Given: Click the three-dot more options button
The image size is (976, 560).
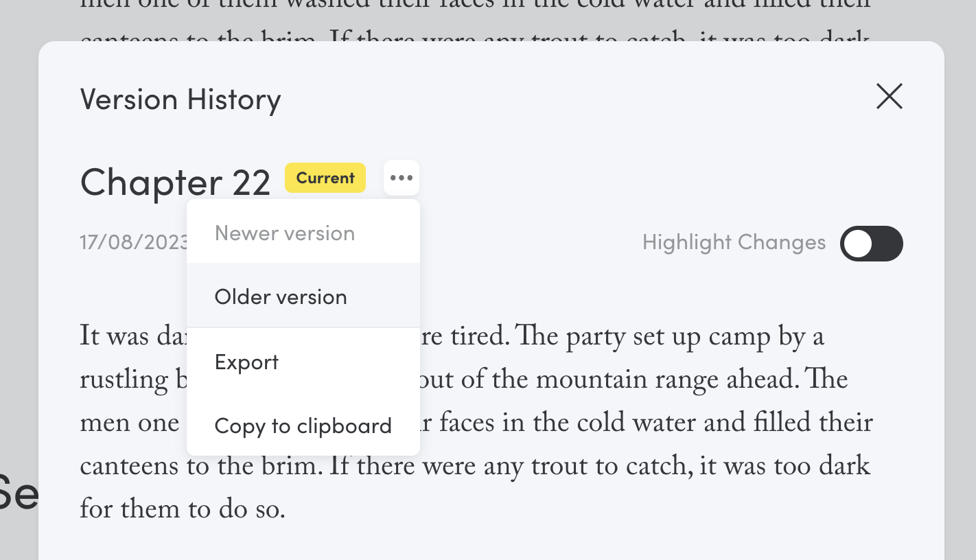Looking at the screenshot, I should tap(402, 178).
